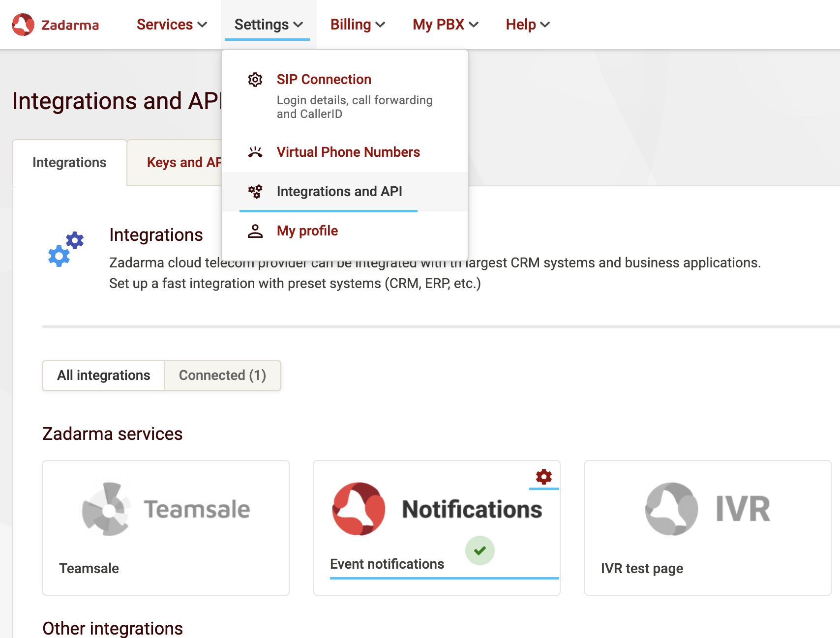Select the Integrations tab
Image resolution: width=840 pixels, height=638 pixels.
69,163
